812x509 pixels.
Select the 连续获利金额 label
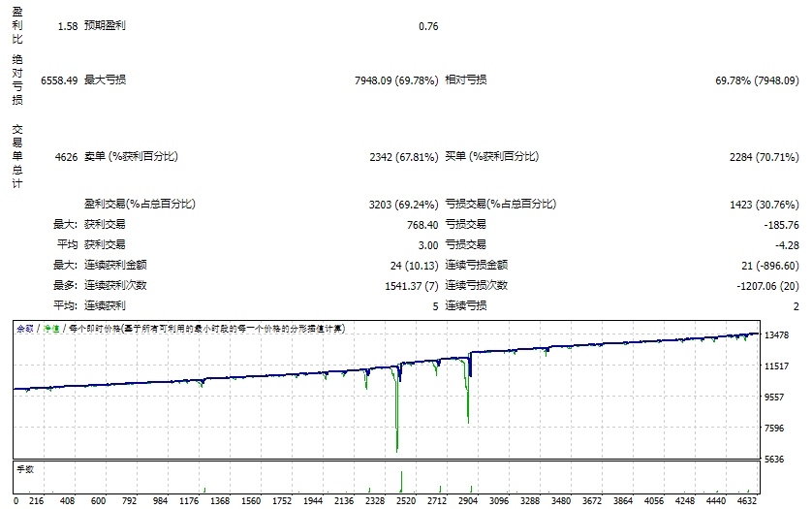(x=115, y=266)
